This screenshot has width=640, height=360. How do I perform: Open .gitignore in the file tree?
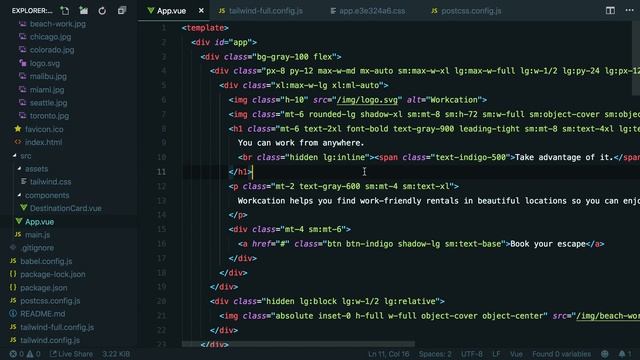[37, 248]
